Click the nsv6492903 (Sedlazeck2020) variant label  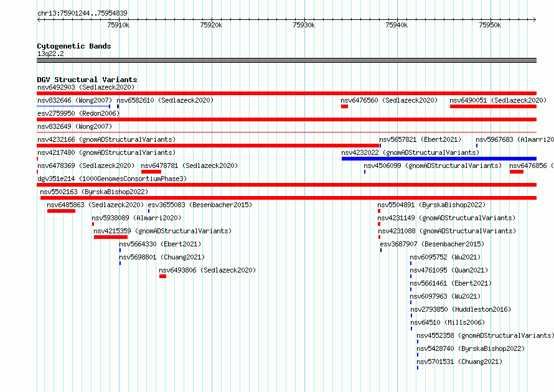(x=86, y=87)
